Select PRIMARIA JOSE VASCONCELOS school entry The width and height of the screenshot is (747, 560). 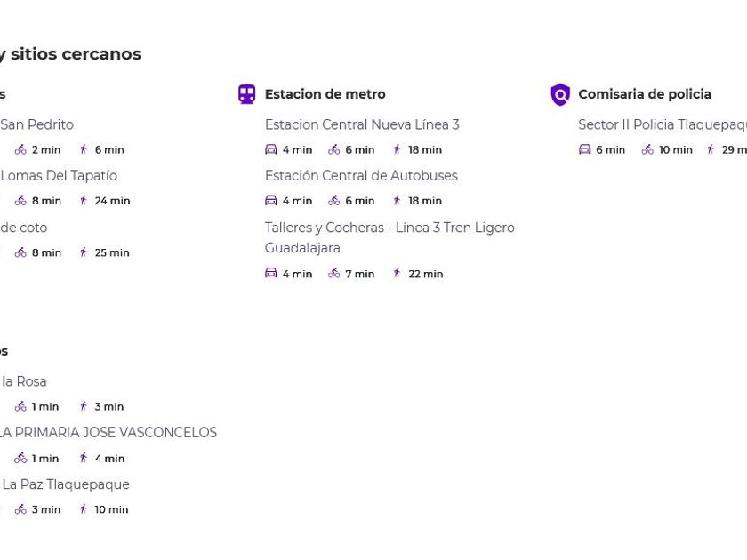click(108, 433)
